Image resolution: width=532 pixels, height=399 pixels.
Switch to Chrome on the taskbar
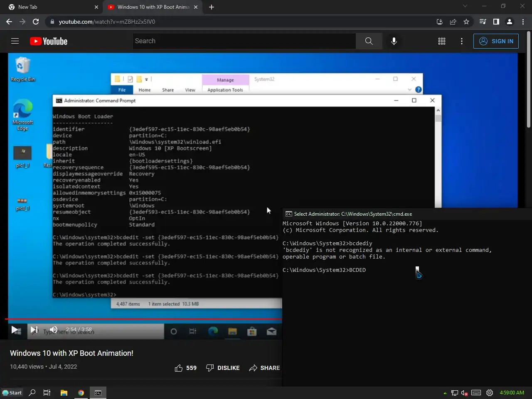81,393
